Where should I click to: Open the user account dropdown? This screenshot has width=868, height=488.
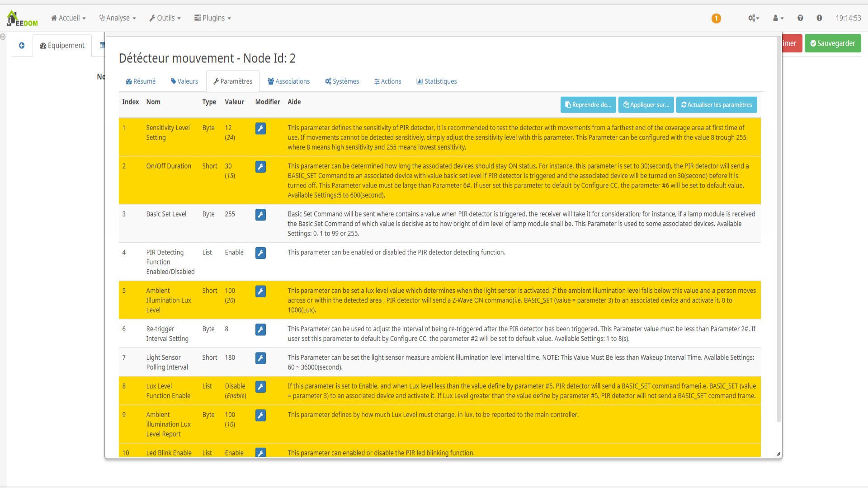pos(778,18)
